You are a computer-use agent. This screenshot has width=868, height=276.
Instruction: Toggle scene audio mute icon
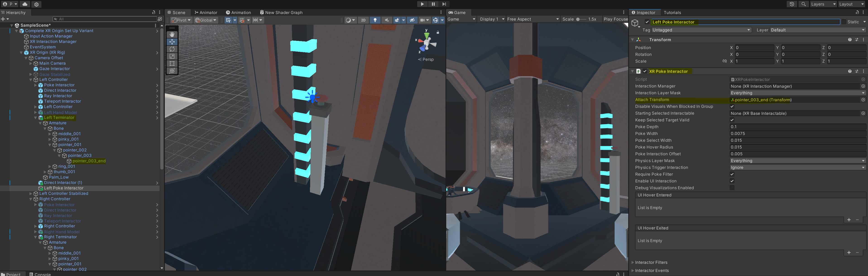coord(386,20)
